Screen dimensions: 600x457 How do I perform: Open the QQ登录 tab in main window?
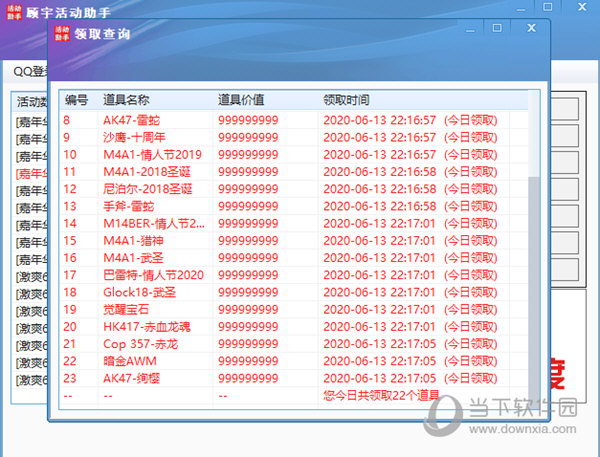(30, 72)
